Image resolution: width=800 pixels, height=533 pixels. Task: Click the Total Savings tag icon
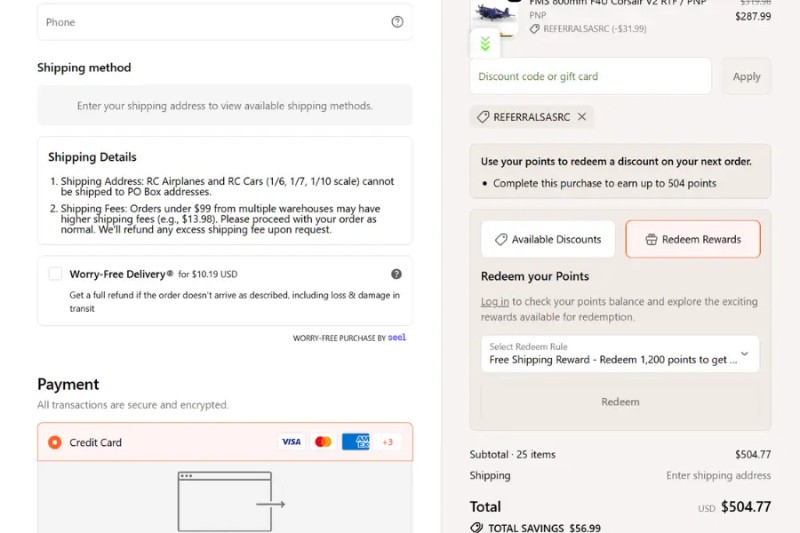pos(477,527)
